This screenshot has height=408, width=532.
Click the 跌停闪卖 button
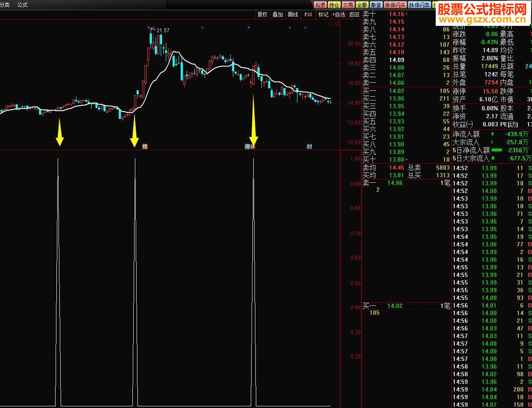coord(420,5)
